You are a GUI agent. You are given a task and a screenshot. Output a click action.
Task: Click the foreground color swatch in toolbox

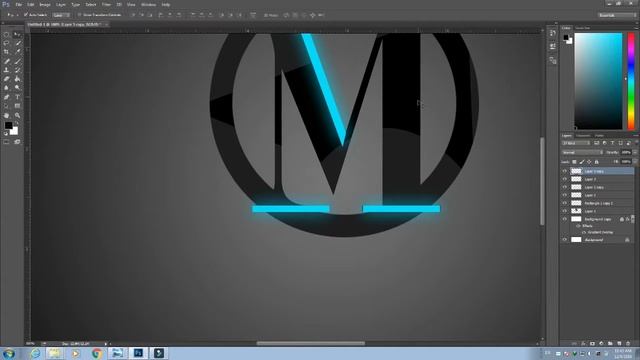(9, 126)
